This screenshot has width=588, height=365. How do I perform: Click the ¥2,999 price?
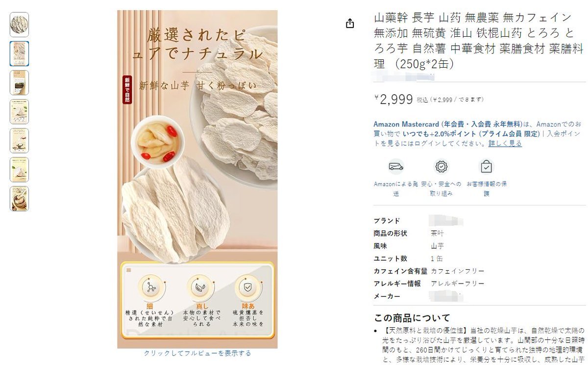tap(393, 100)
